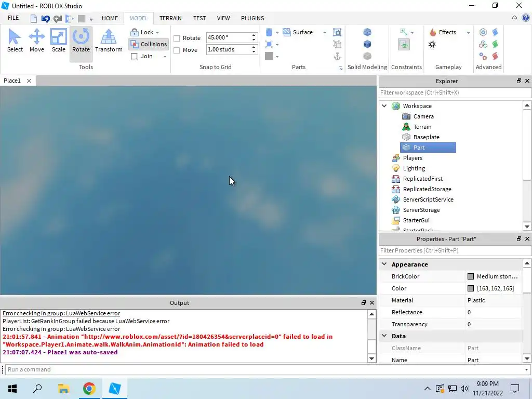
Task: Activate the Move tool
Action: coord(37,41)
